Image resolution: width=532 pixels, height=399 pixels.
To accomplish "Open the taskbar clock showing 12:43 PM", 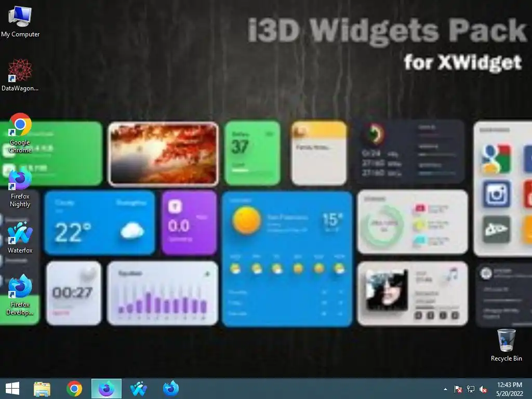I will [x=509, y=389].
